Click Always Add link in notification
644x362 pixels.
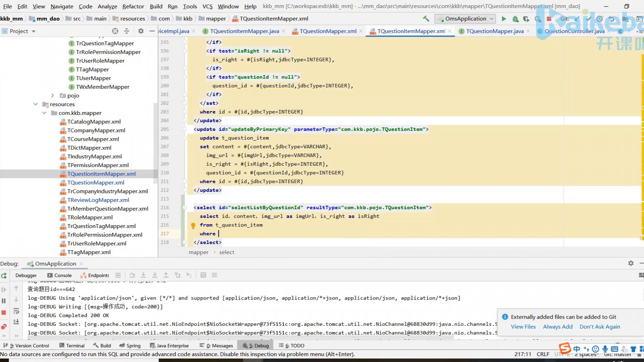point(558,326)
